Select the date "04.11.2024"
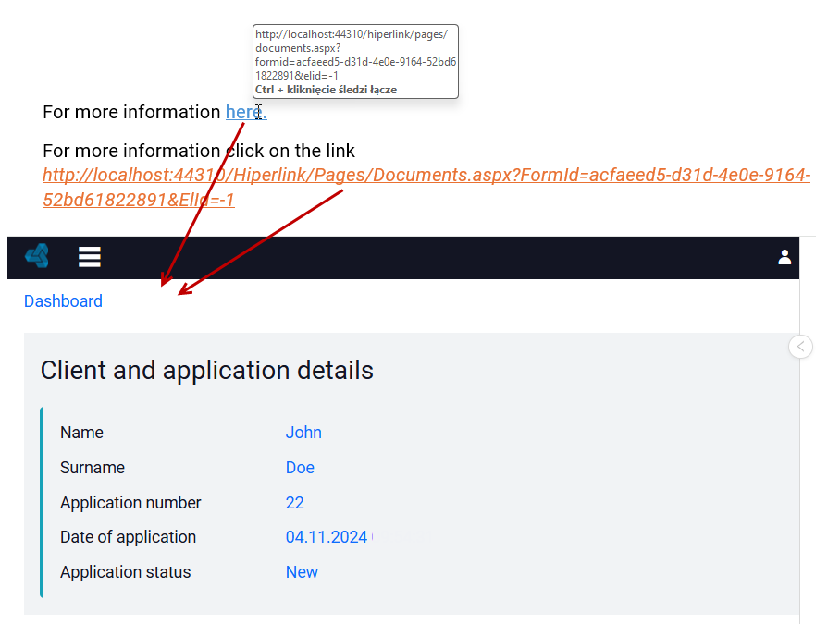This screenshot has width=840, height=624. click(327, 537)
